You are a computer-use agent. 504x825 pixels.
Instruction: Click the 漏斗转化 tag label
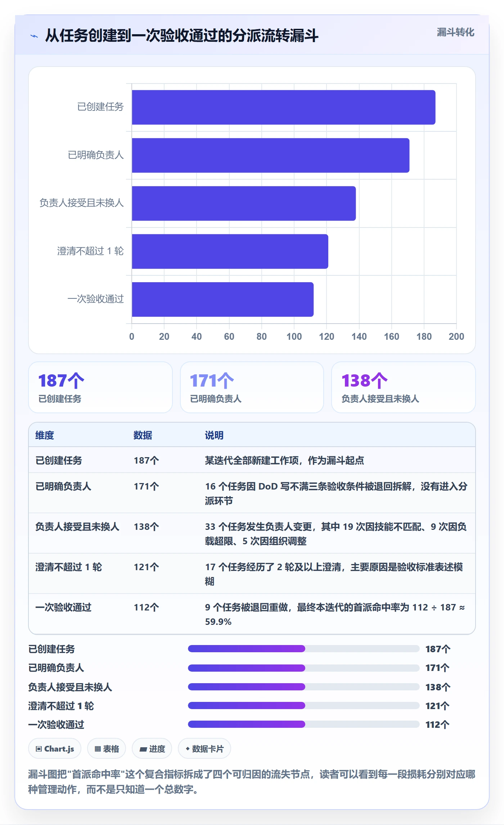click(455, 32)
